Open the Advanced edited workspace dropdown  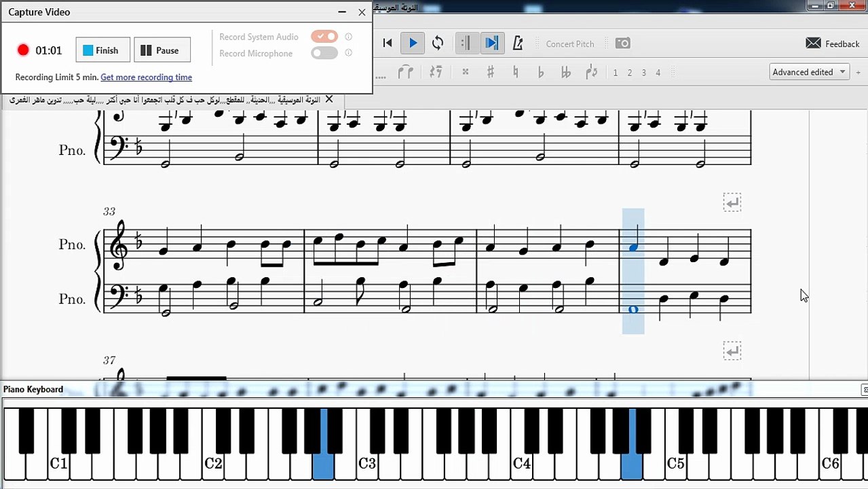point(809,72)
